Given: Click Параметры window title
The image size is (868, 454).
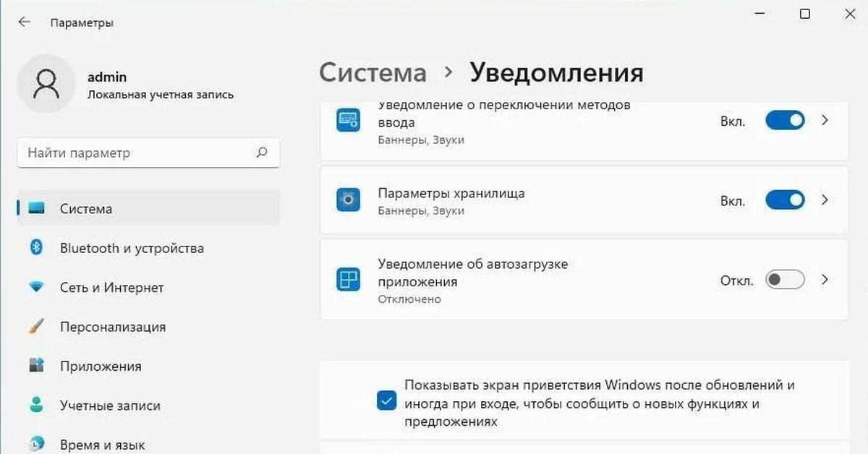Looking at the screenshot, I should click(82, 22).
